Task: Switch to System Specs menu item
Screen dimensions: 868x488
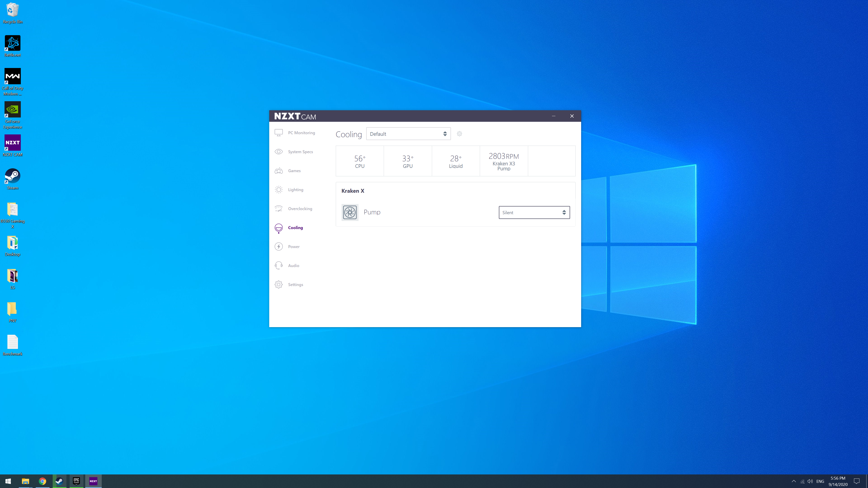Action: pyautogui.click(x=300, y=152)
